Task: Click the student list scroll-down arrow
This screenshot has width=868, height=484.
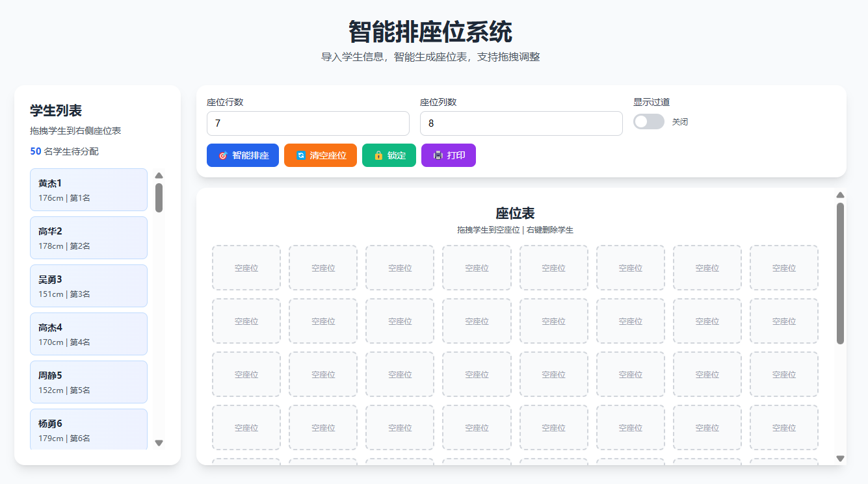Action: 159,443
